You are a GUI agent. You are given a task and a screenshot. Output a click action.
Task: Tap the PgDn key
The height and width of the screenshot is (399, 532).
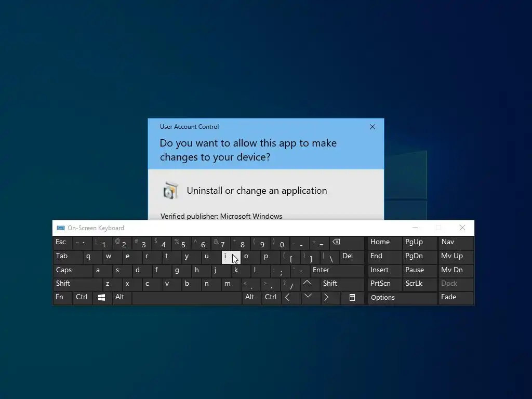[420, 257]
